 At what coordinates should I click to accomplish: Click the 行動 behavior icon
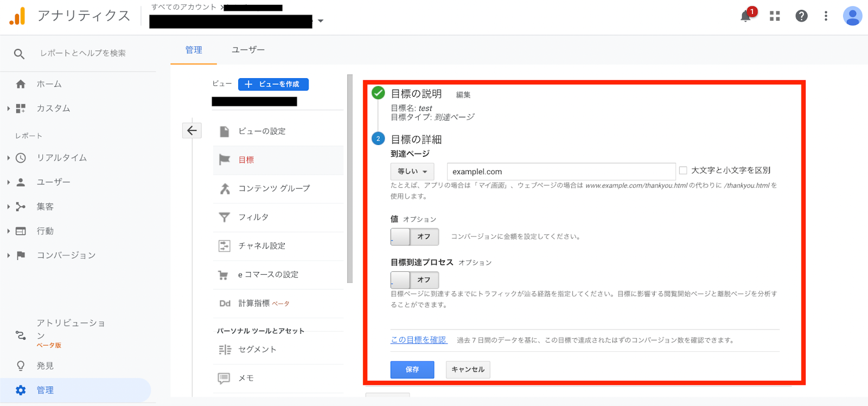coord(21,231)
